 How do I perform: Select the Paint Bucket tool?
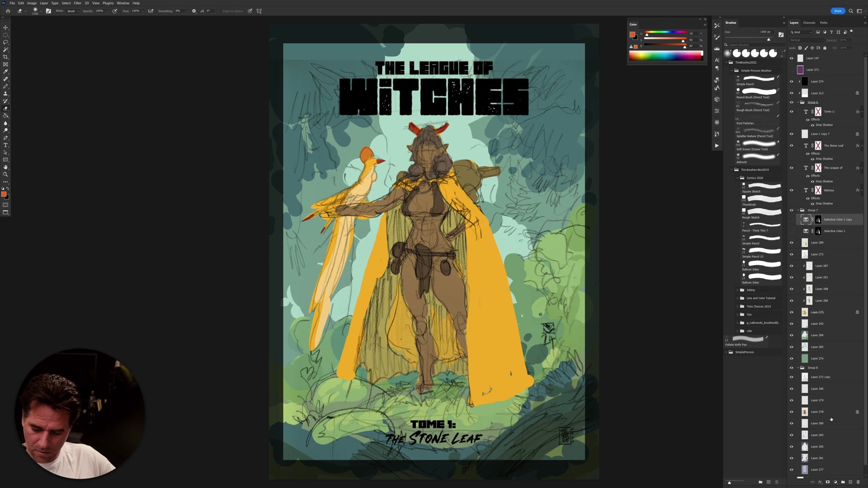coord(5,116)
